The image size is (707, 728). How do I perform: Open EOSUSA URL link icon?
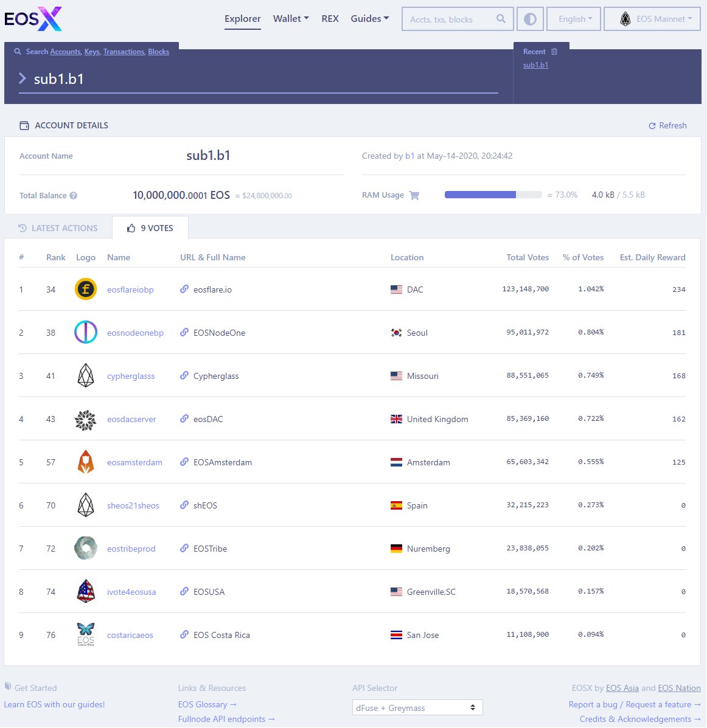[184, 592]
